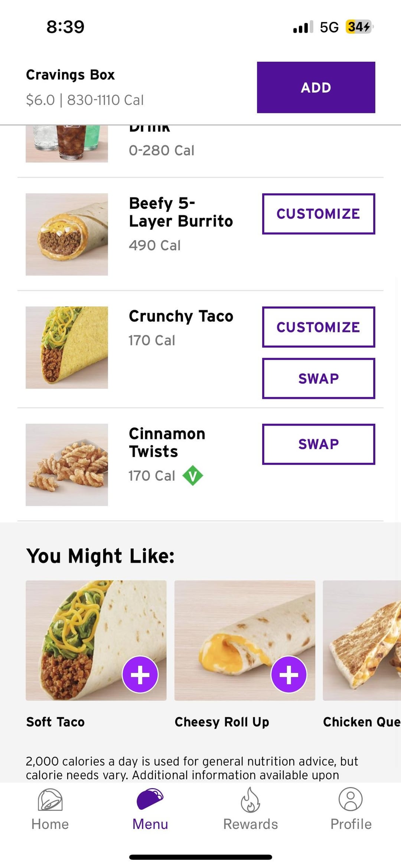The width and height of the screenshot is (401, 868).
Task: Open the Beefy 5-Layer Burrito photo
Action: click(67, 234)
